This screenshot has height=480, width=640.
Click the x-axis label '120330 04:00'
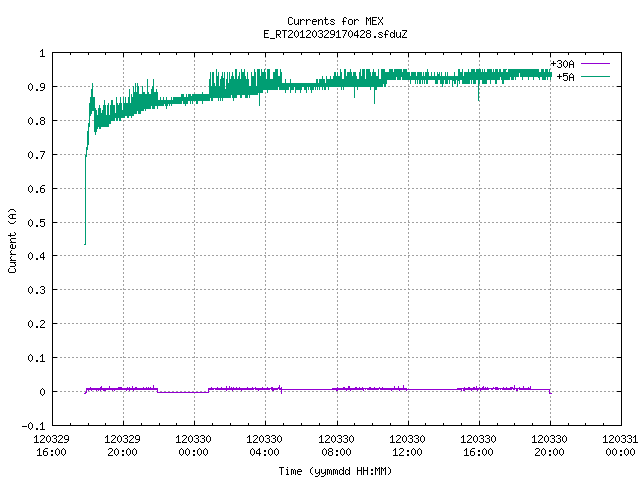(x=264, y=446)
